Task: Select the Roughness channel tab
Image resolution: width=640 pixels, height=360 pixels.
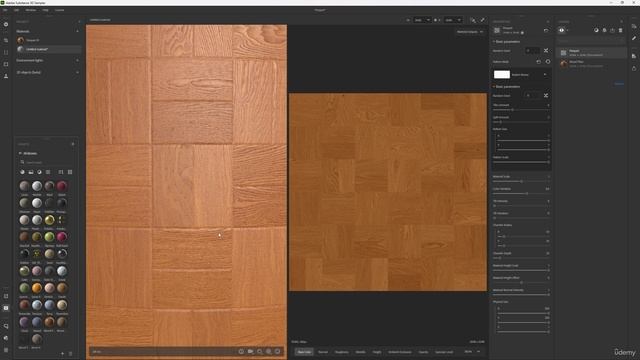Action: point(342,352)
